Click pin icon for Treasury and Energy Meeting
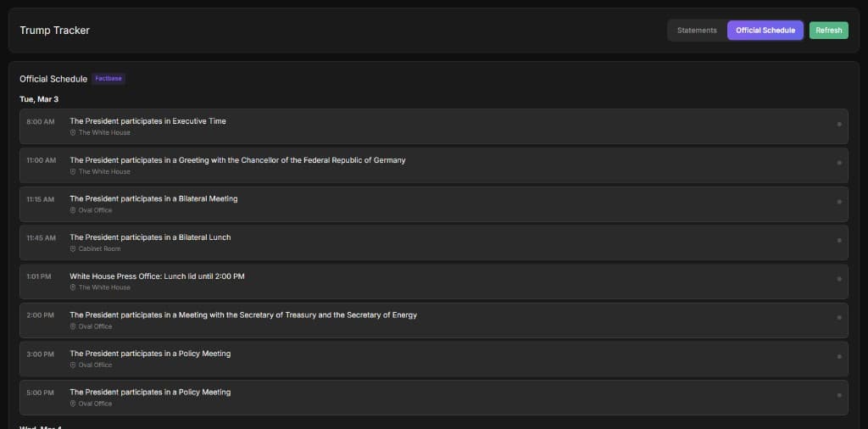The width and height of the screenshot is (868, 429). (x=73, y=326)
